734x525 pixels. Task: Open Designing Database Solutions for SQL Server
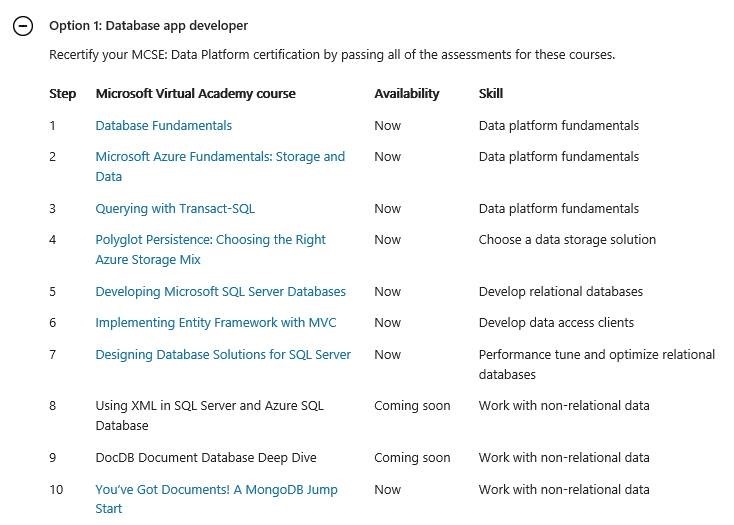tap(223, 355)
